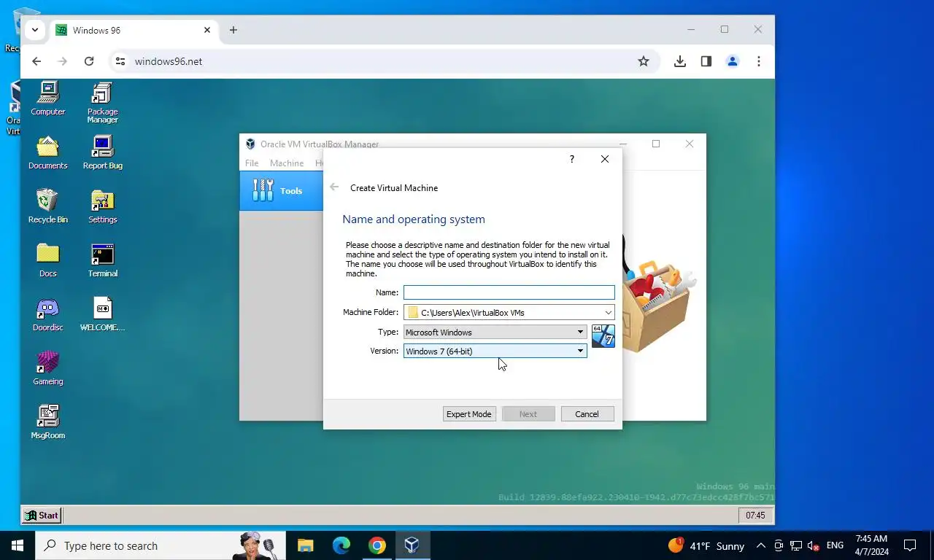Screen dimensions: 934x560
Task: Open the notification center icon
Action: click(910, 545)
